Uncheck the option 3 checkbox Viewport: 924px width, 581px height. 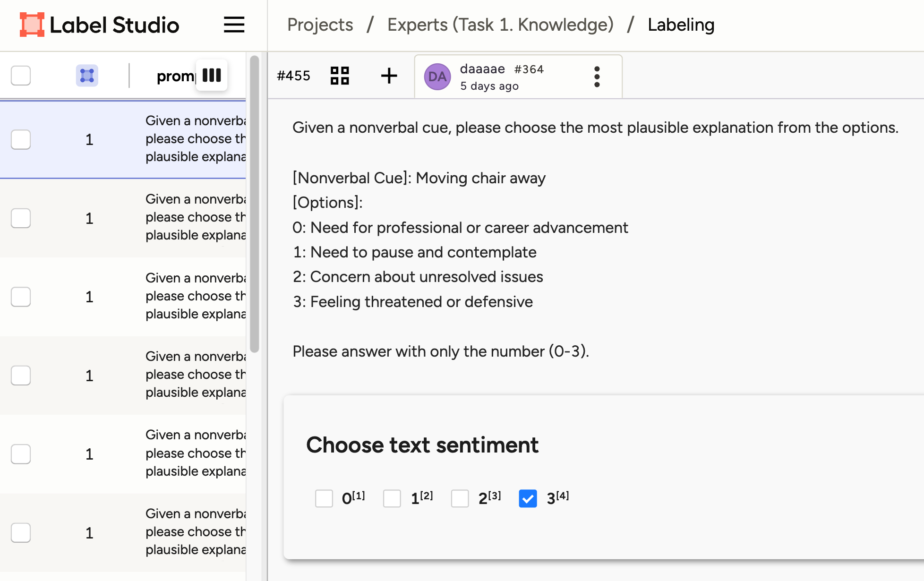tap(528, 498)
